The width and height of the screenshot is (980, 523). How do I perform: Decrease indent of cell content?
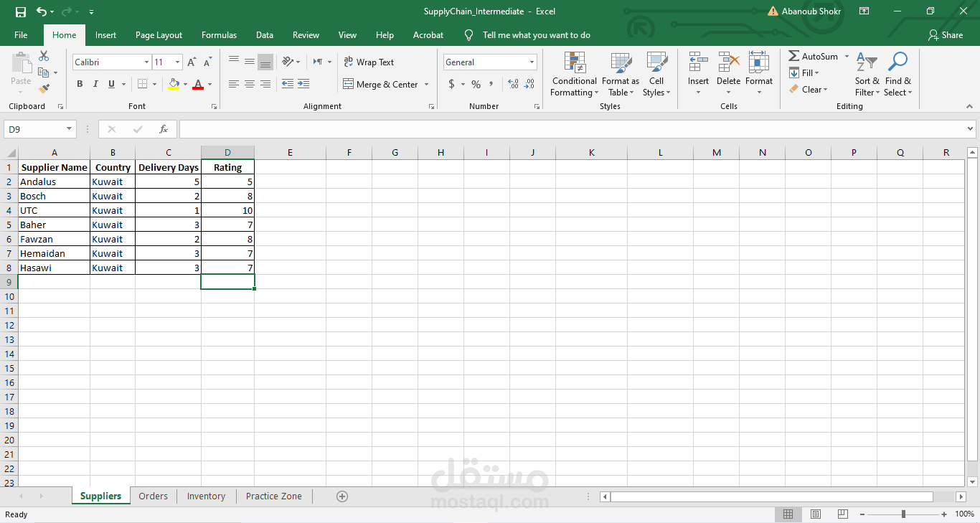click(288, 84)
